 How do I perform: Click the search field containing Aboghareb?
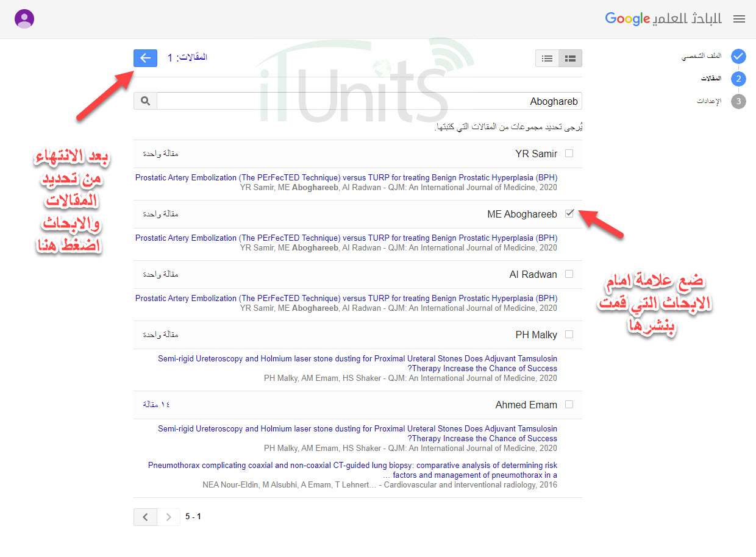(369, 101)
